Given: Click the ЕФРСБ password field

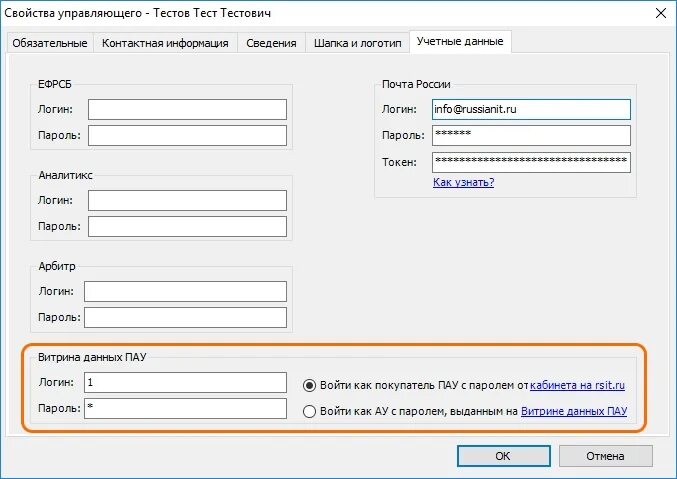Looking at the screenshot, I should [187, 135].
